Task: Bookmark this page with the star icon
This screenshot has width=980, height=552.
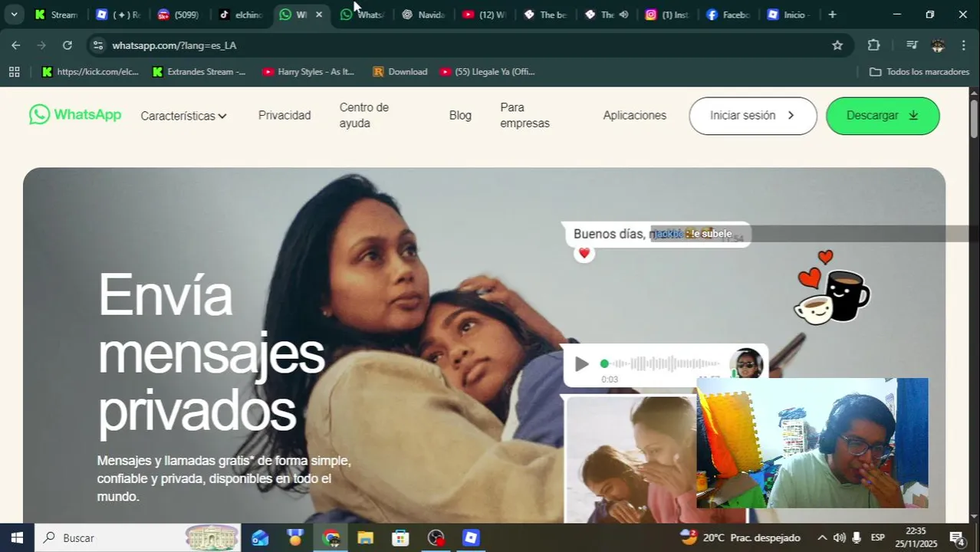Action: point(837,45)
